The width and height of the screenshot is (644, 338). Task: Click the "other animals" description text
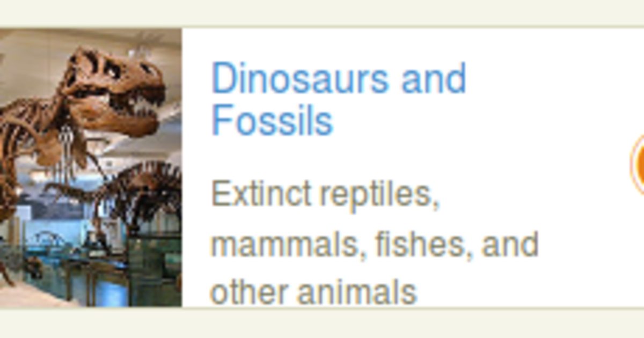[313, 293]
